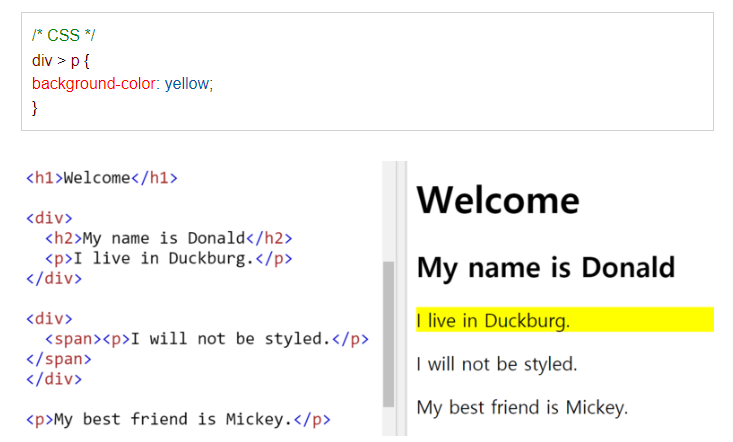733x442 pixels.
Task: Click the '/* CSS */' comment line
Action: pyautogui.click(x=64, y=35)
